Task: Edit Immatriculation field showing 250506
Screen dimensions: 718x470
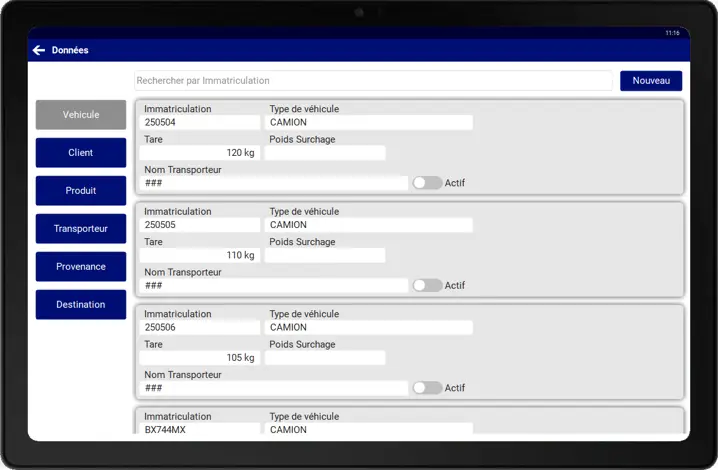Action: pyautogui.click(x=200, y=328)
